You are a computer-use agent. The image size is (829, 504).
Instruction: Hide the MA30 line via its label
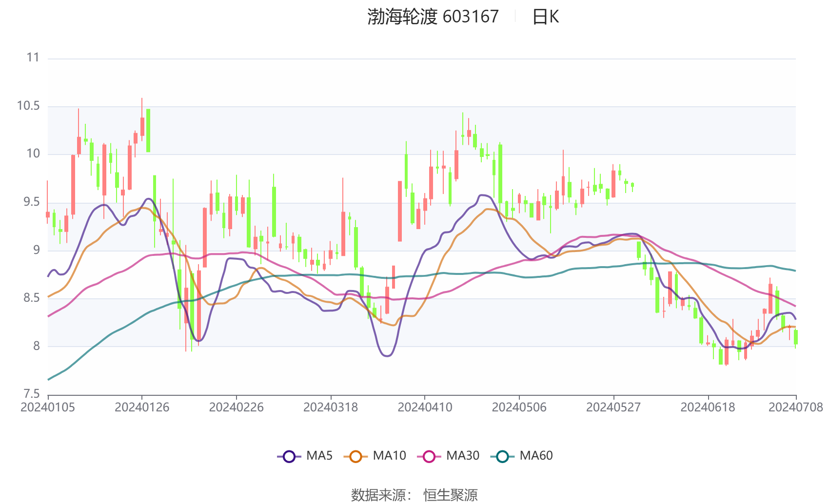463,456
